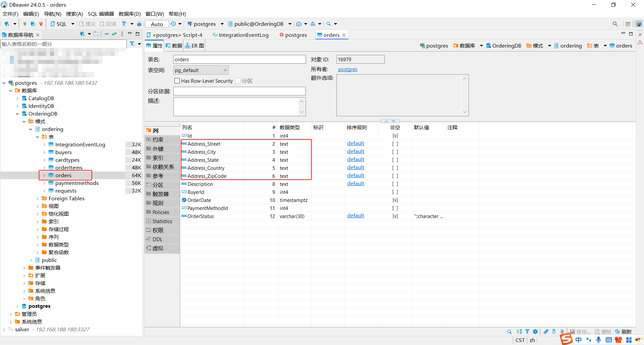Click the 刷新 refresh button
This screenshot has height=345, width=644.
pyautogui.click(x=624, y=332)
